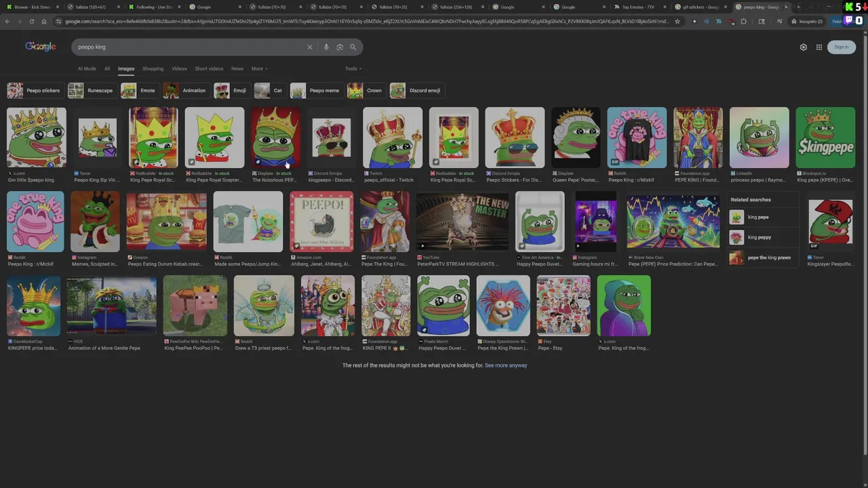Switch to All results tab
Viewport: 868px width, 488px height.
107,68
